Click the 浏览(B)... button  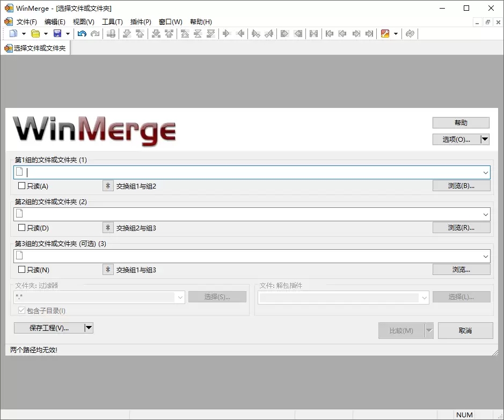tap(461, 185)
